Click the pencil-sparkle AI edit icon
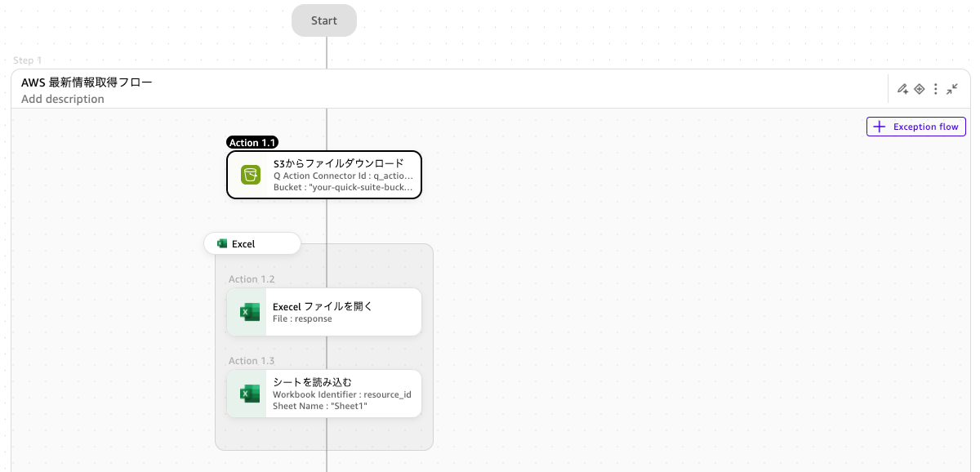This screenshot has height=472, width=980. (x=902, y=89)
